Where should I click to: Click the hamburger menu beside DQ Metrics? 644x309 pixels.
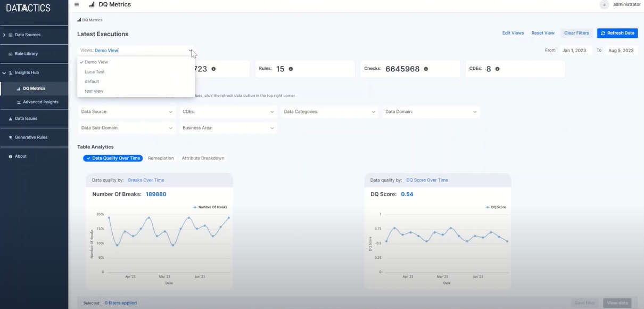(77, 4)
